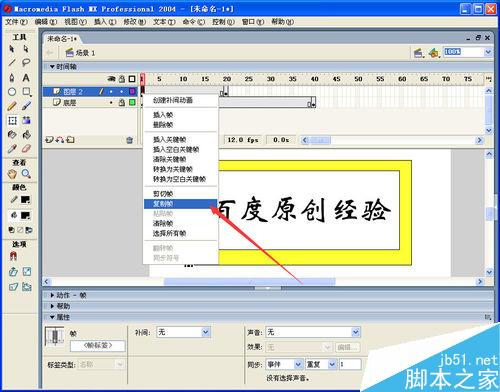
Task: Collapse the 时间轴 timeline panel
Action: (x=52, y=67)
